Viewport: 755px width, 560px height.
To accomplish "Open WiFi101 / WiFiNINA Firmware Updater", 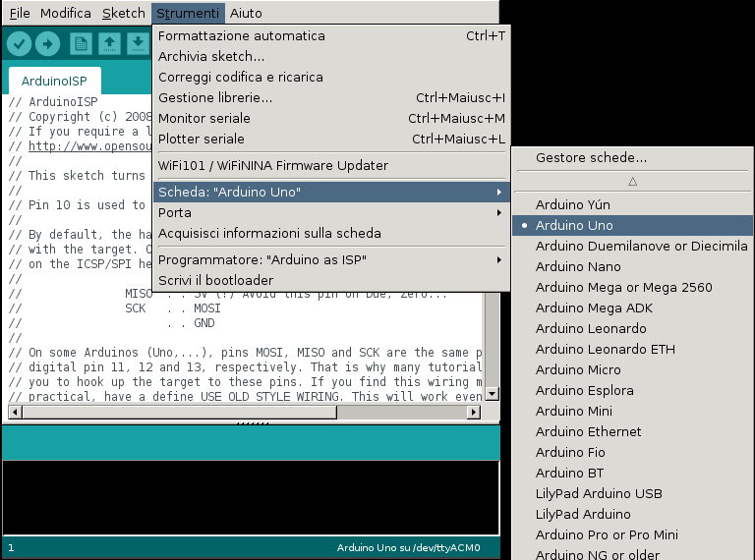I will click(331, 165).
